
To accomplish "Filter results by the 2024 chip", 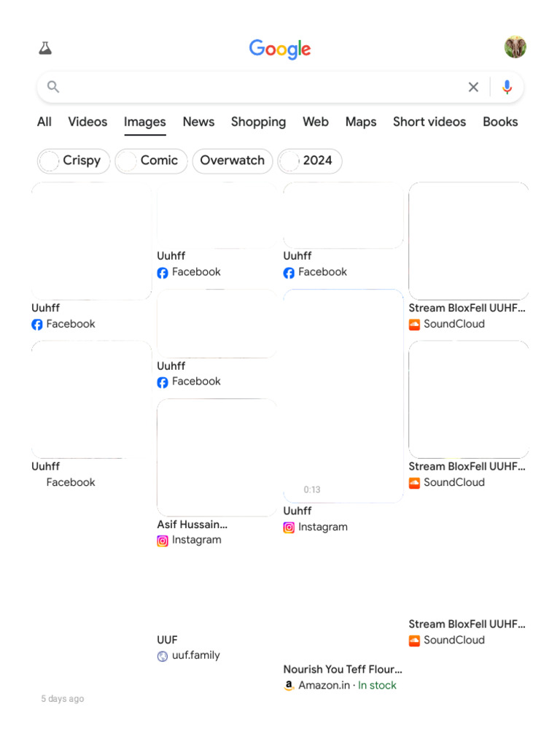I will [x=310, y=160].
